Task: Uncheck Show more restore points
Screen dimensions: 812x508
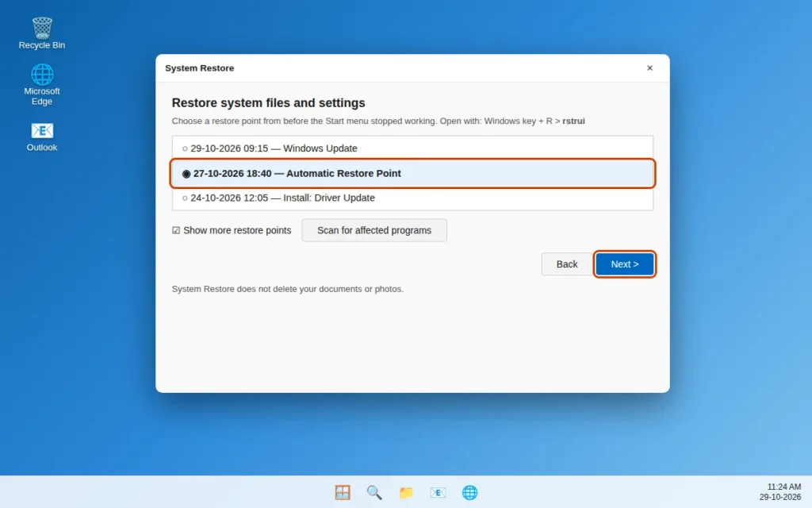Action: [232, 230]
